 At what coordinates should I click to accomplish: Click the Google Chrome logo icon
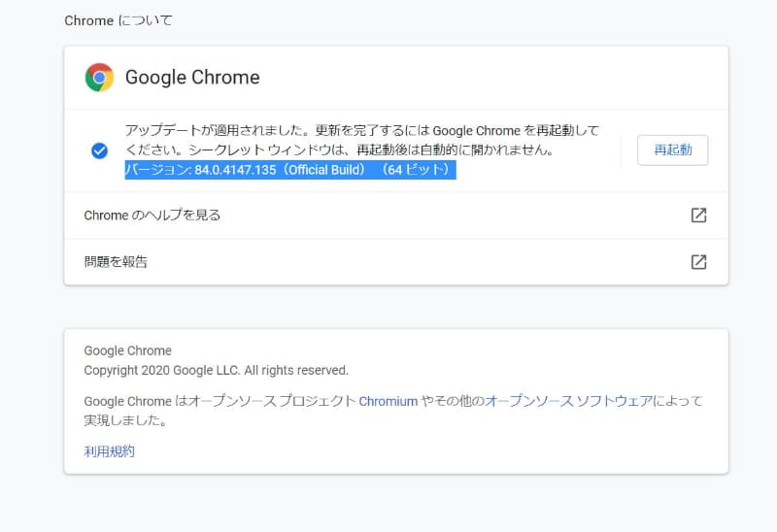coord(100,78)
